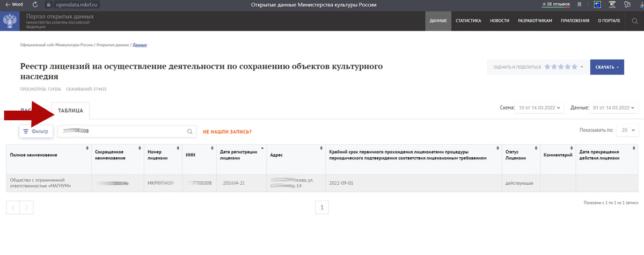644x255 pixels.
Task: Click the ОЦЕНИТЬ И ПОДЕЛИТЬСЯ label
Action: click(517, 68)
